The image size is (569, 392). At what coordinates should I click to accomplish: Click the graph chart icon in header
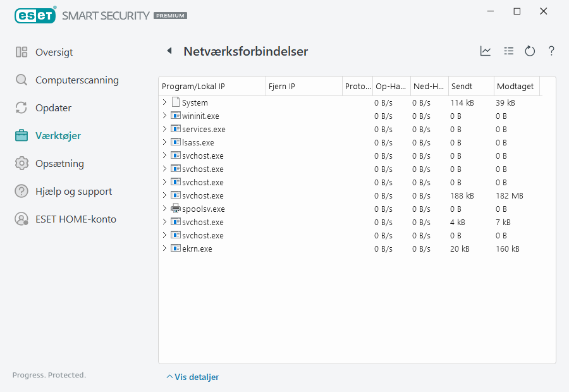[x=486, y=51]
